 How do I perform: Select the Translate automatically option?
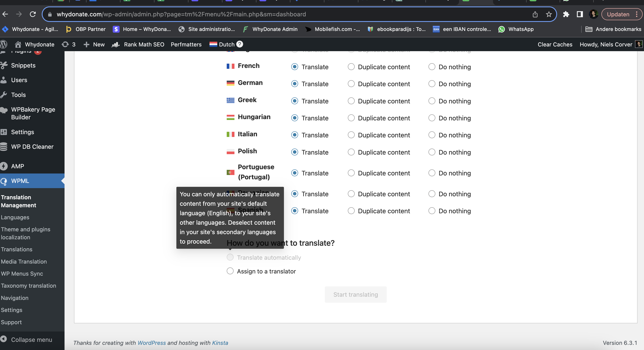pos(230,257)
